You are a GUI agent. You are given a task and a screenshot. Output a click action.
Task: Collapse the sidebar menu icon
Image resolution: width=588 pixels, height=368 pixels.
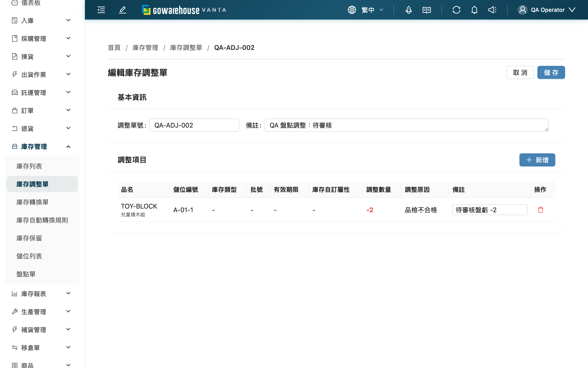click(101, 10)
